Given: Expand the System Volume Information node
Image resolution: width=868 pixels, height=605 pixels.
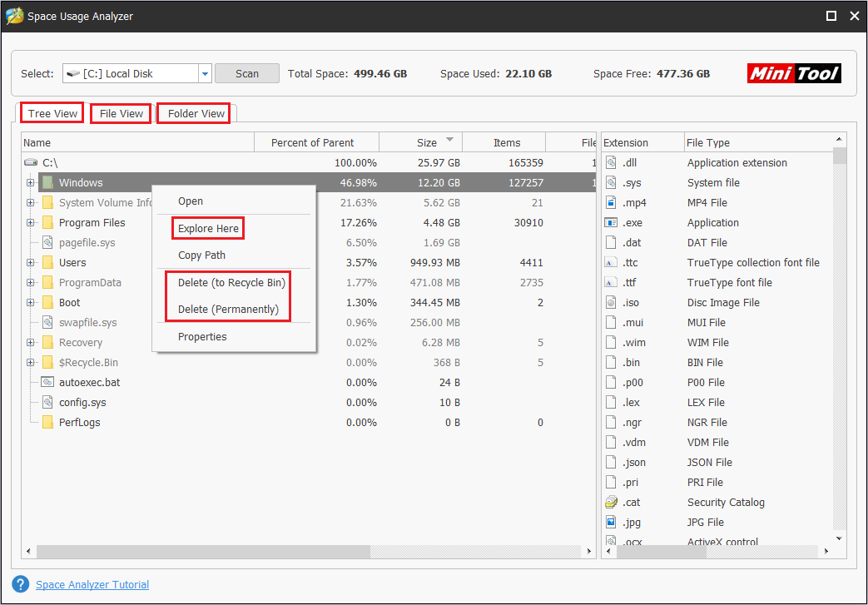Looking at the screenshot, I should pos(31,202).
